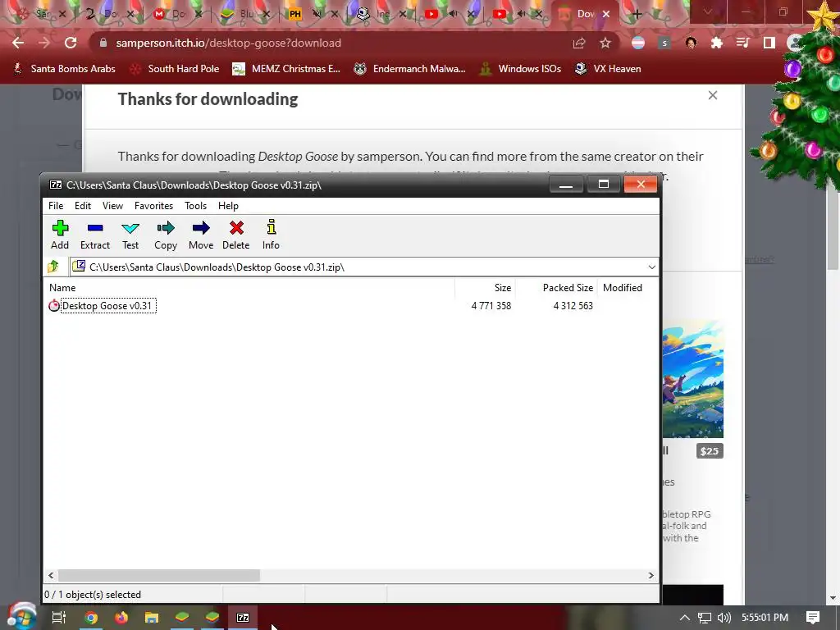Sort the list by the Size column
This screenshot has width=840, height=630.
click(503, 288)
